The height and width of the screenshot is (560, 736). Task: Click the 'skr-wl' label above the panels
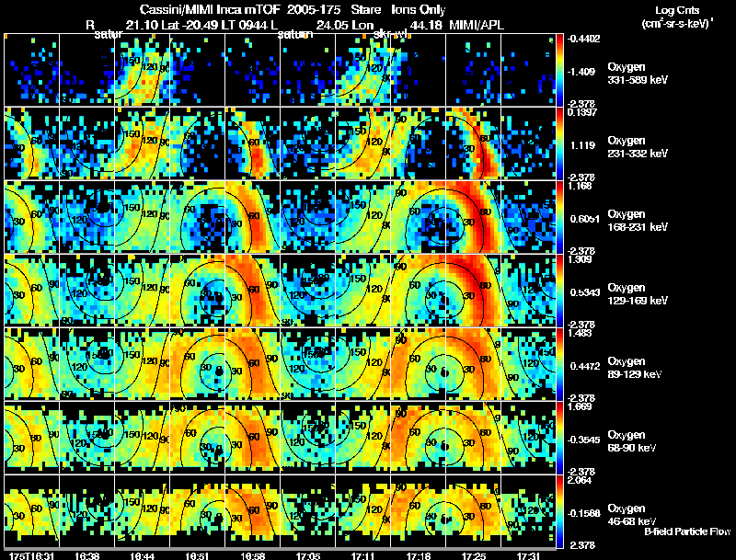click(x=390, y=34)
